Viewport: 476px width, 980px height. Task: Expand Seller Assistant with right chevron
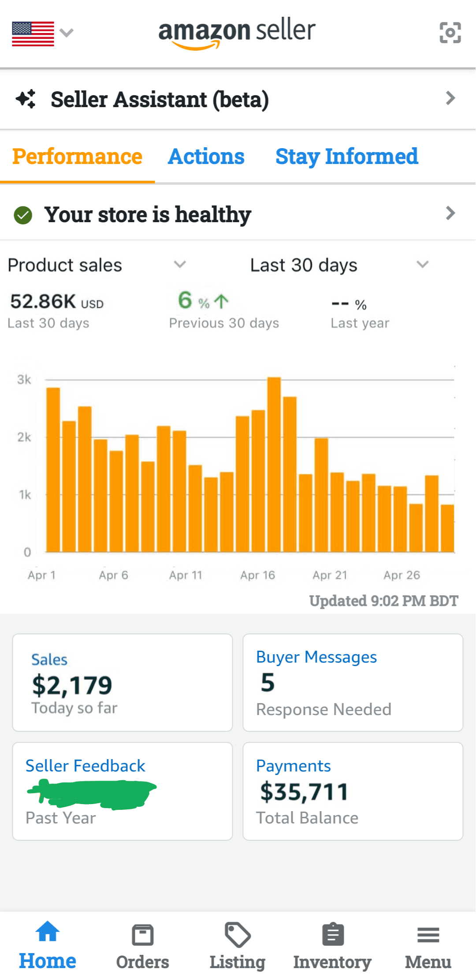[x=450, y=98]
